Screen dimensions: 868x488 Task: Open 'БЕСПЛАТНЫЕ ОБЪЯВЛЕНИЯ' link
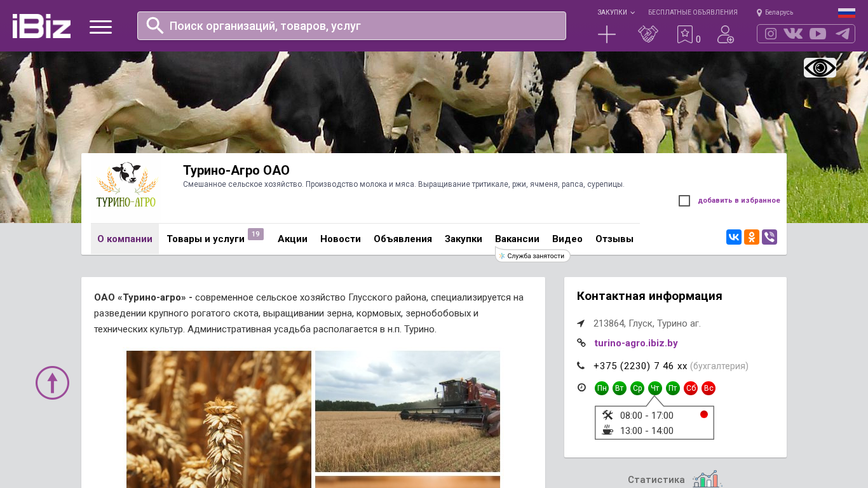coord(693,12)
